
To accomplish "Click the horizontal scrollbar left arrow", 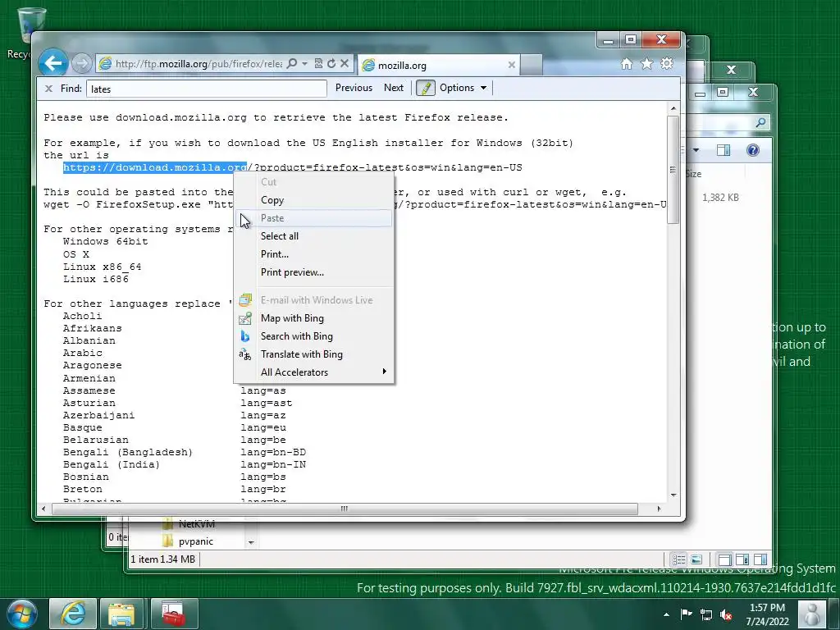I will (44, 509).
